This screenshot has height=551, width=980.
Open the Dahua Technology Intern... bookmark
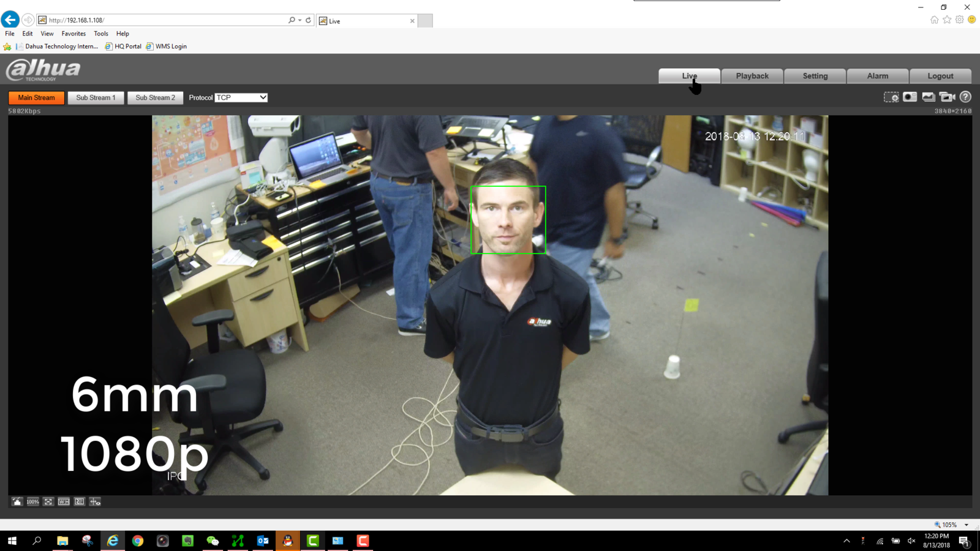pyautogui.click(x=57, y=47)
